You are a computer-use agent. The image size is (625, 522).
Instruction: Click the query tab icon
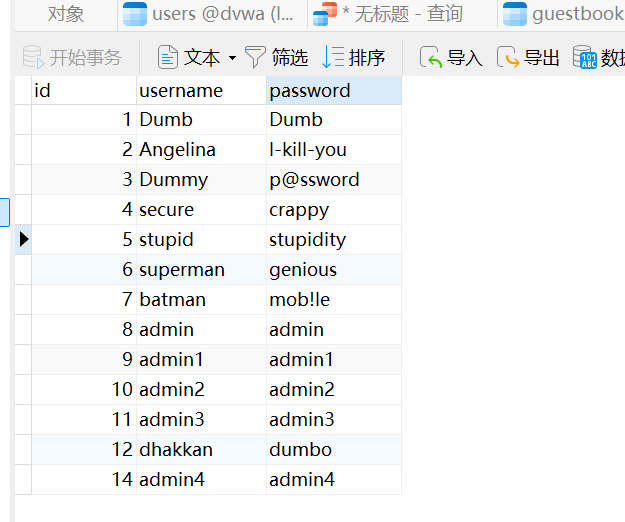[325, 14]
